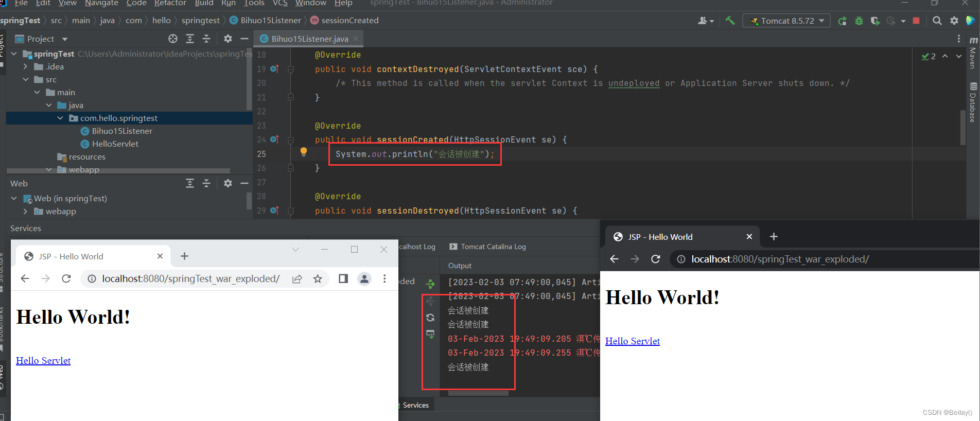Click address bar in left Chrome window

pos(190,278)
